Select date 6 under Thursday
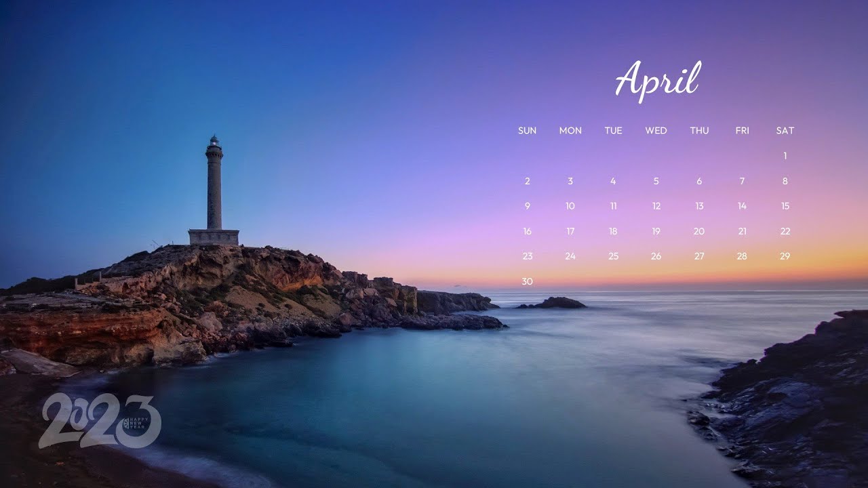The image size is (868, 488). point(699,181)
